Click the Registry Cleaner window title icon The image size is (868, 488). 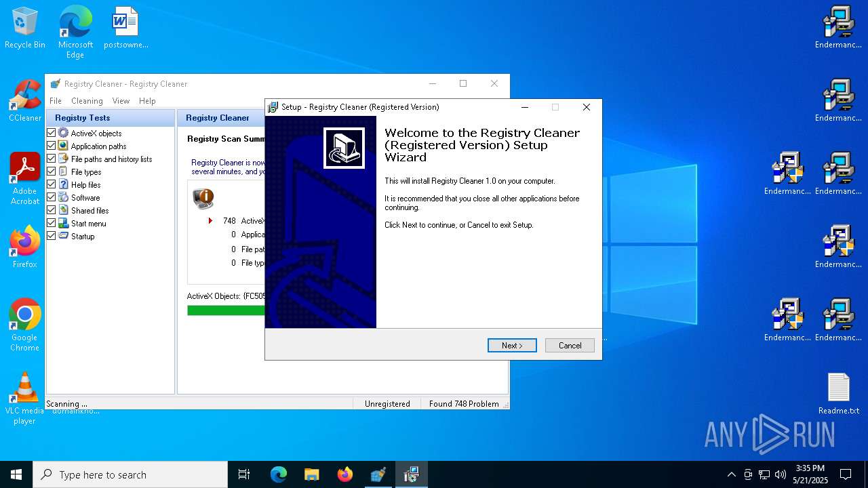pyautogui.click(x=56, y=84)
